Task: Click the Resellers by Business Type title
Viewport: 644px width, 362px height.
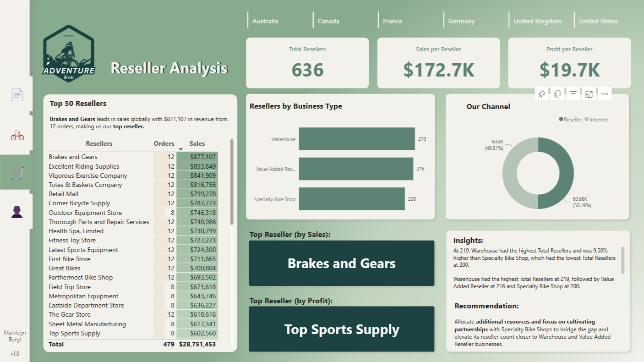Action: (x=296, y=106)
